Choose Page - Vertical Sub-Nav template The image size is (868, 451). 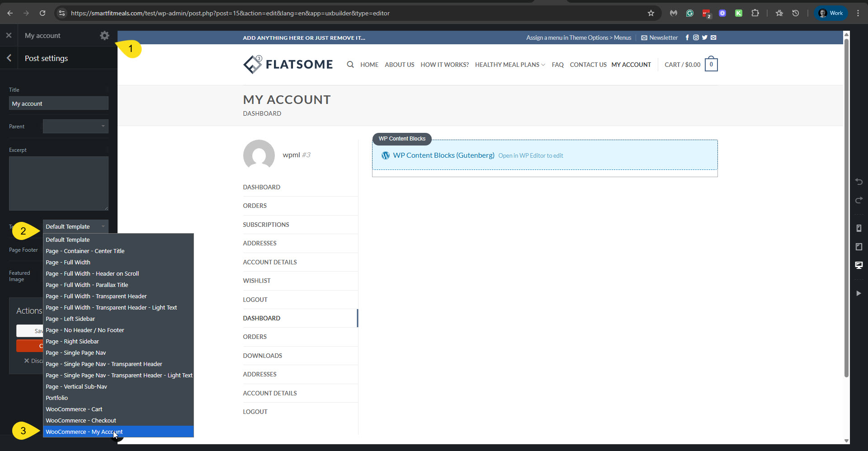coord(118,386)
